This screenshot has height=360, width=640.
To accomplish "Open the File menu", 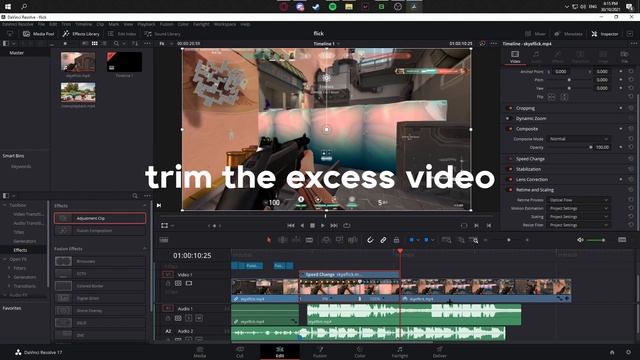I will pos(41,24).
